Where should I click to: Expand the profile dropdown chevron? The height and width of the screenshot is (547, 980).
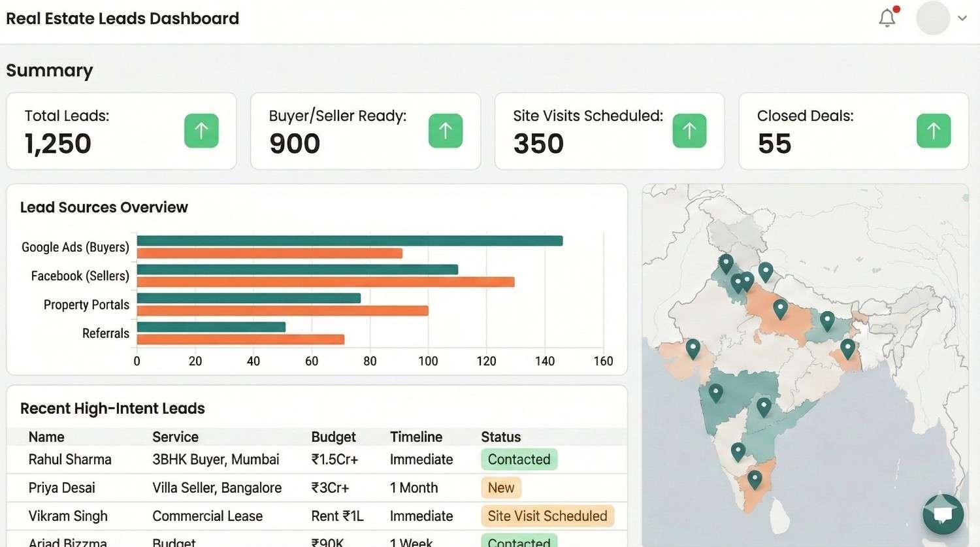point(962,18)
